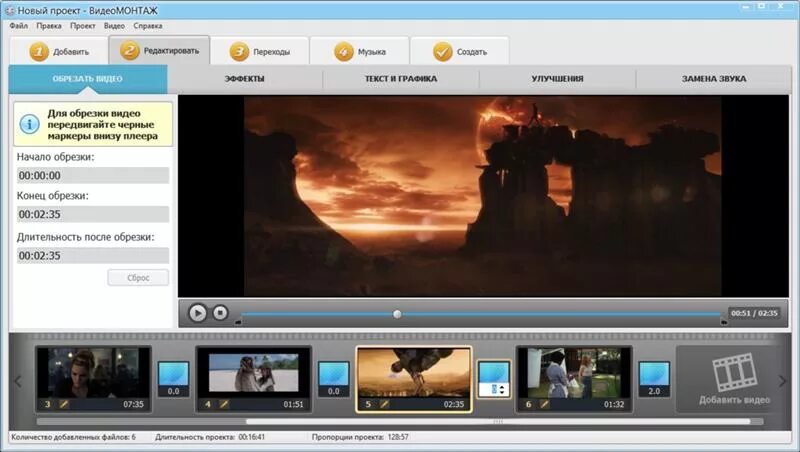800x452 pixels.
Task: Open transition box after clip 3
Action: (x=173, y=379)
